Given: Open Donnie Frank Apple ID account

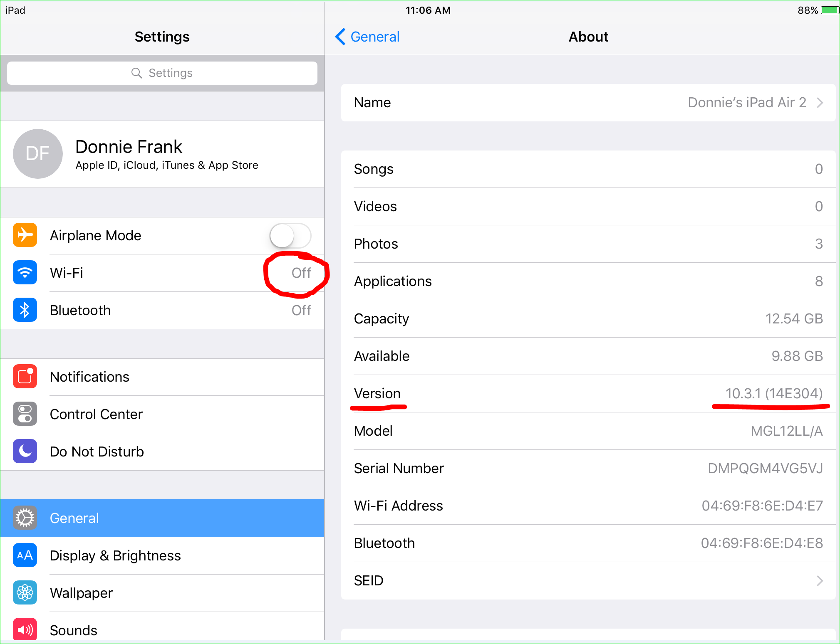Looking at the screenshot, I should click(x=162, y=154).
